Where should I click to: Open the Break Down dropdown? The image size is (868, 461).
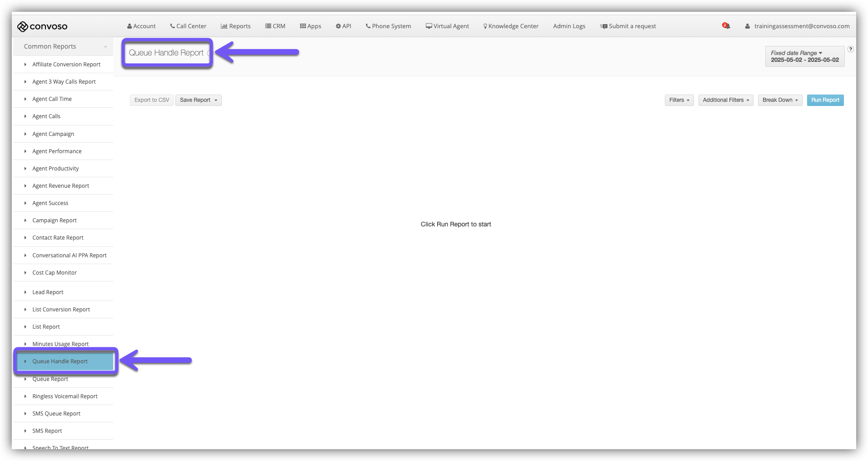(x=779, y=100)
